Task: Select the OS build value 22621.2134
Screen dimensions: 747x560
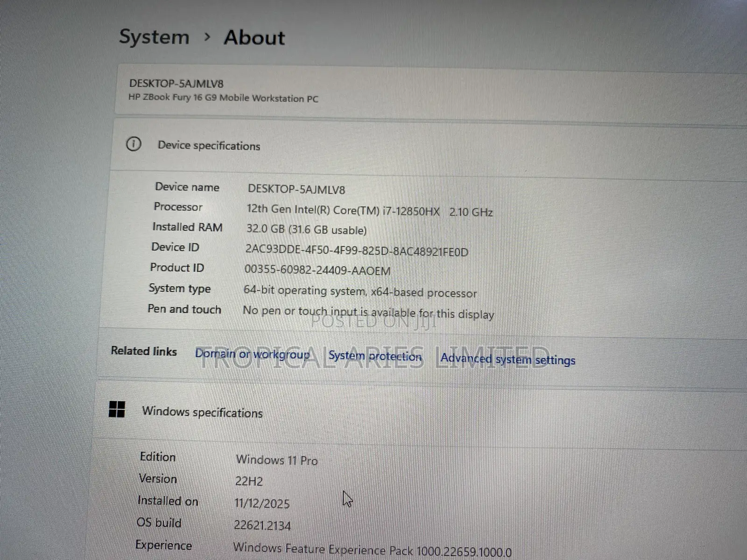Action: [262, 525]
